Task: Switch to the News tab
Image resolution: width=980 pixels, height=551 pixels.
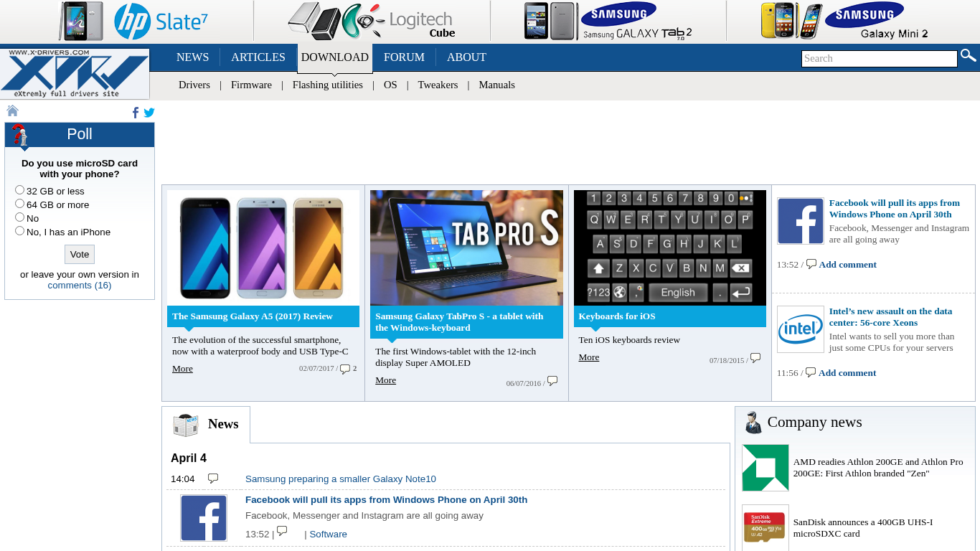Action: click(x=206, y=425)
